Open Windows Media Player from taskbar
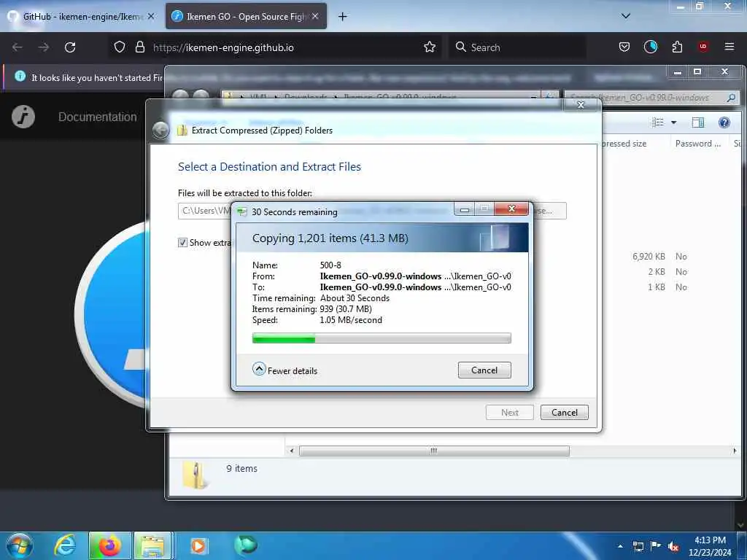 pos(198,545)
